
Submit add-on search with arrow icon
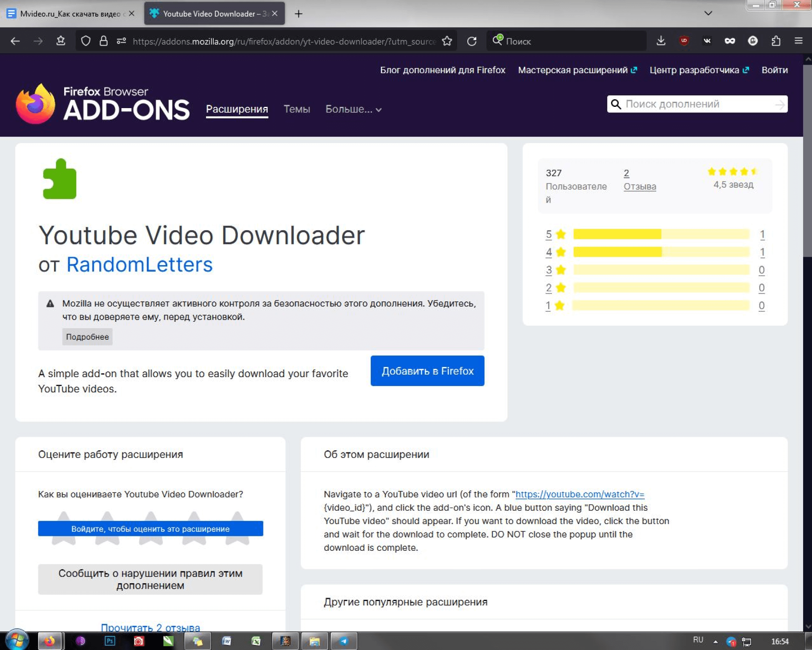click(x=780, y=104)
